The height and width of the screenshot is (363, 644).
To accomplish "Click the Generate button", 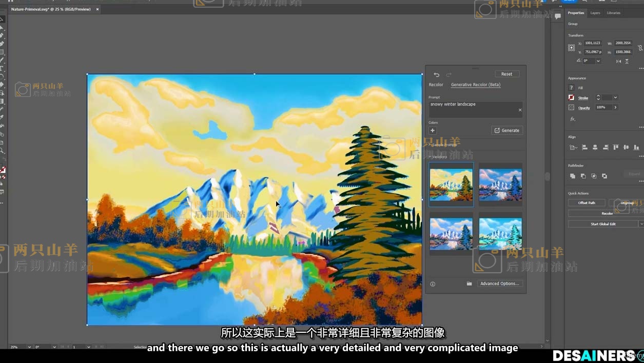I will click(506, 131).
